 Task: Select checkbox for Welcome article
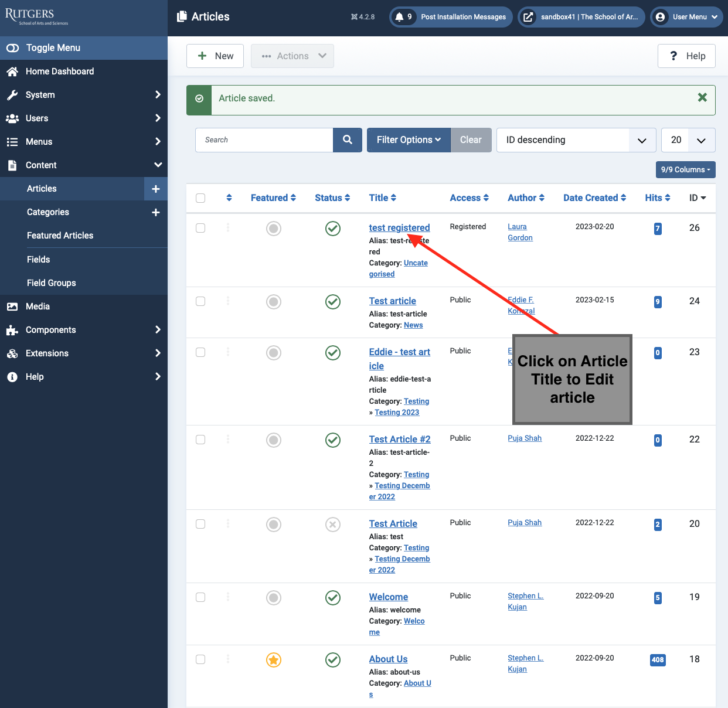[200, 597]
